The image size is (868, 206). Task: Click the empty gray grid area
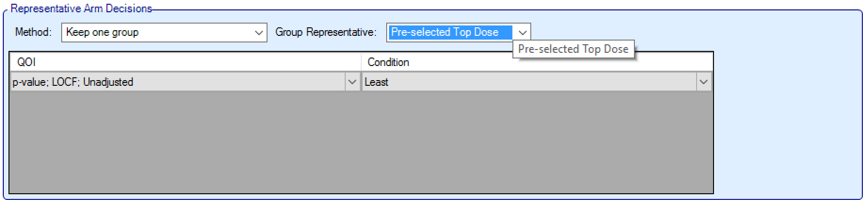(361, 141)
